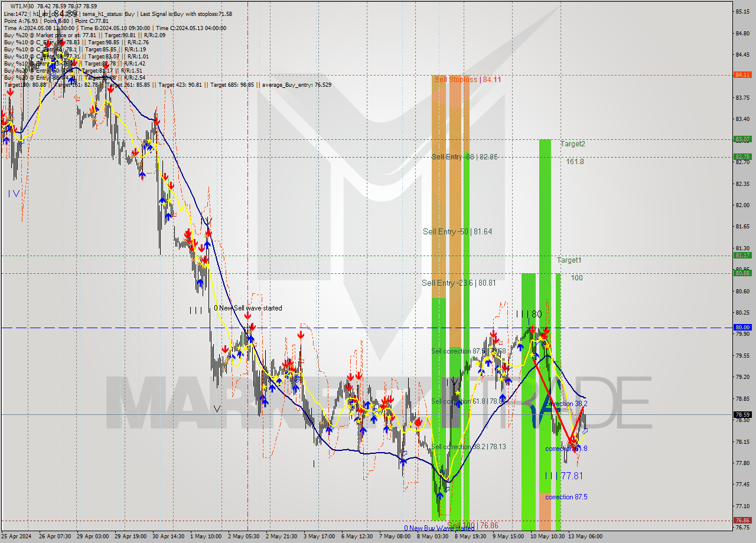The image size is (756, 543).
Task: Select the 'I I I 80' wave label
Action: (x=529, y=314)
